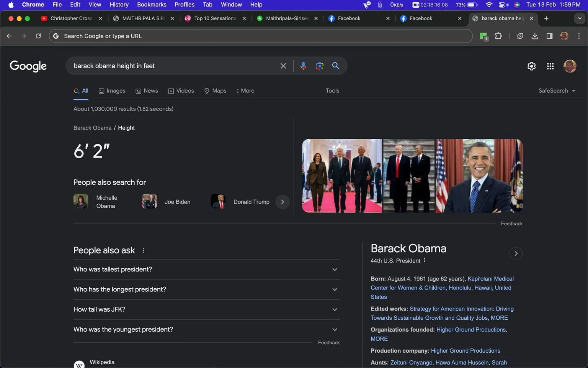Image resolution: width=588 pixels, height=368 pixels.
Task: Switch to Images results tab
Action: [x=112, y=91]
